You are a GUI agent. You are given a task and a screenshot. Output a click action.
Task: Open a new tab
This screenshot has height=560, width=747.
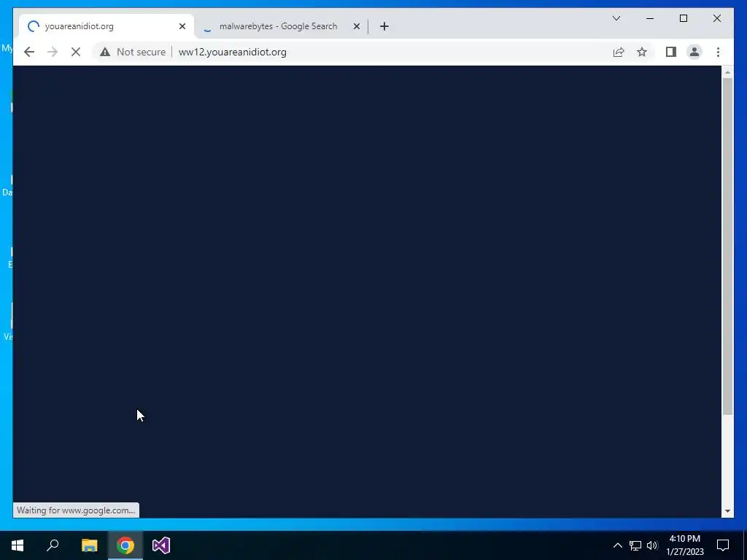384,26
